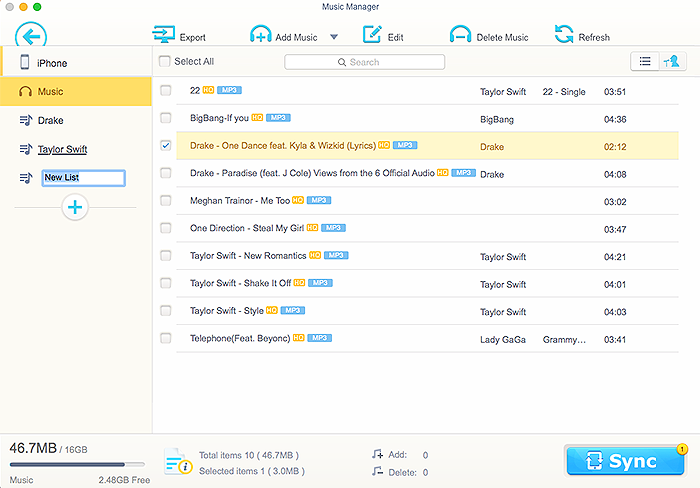
Task: Click the Add Music label
Action: (x=296, y=38)
